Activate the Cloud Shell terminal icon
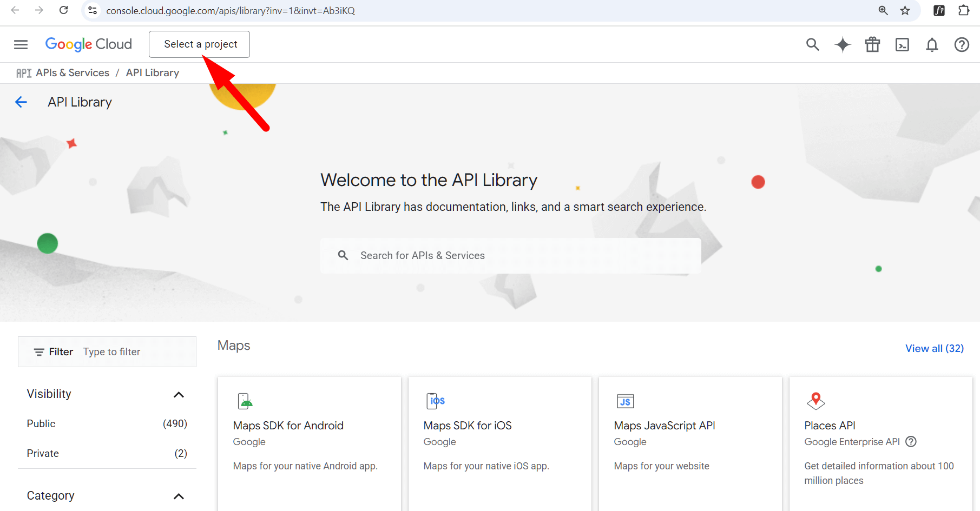980x511 pixels. [x=902, y=44]
